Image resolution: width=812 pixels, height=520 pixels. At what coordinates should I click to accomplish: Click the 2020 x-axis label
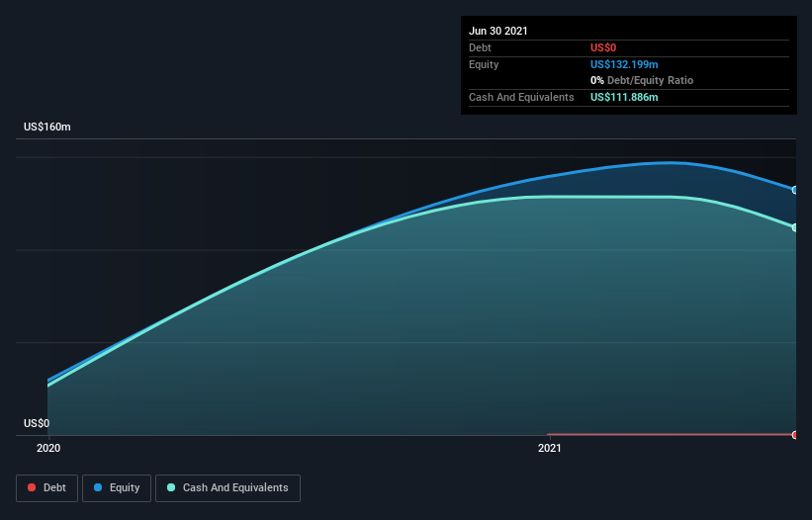tap(48, 448)
